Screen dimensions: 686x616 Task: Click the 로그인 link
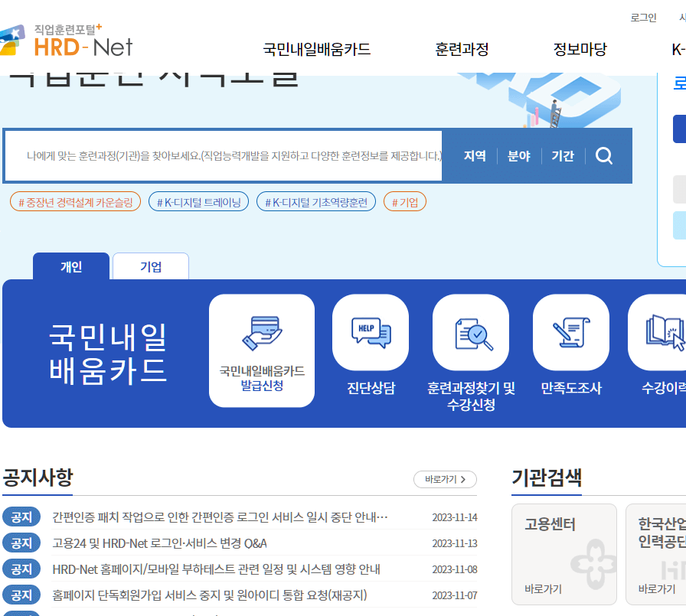[643, 18]
